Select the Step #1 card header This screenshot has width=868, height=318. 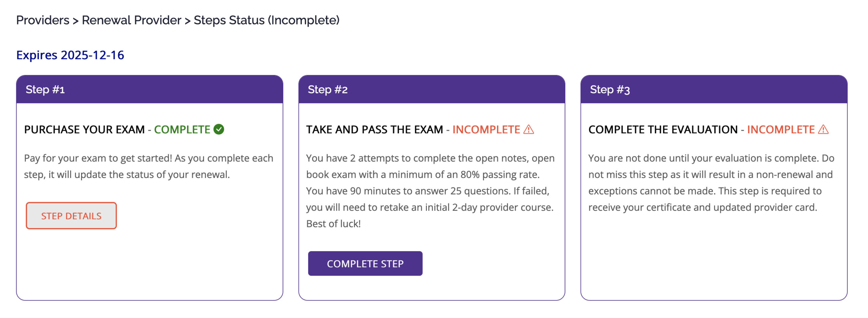[150, 90]
